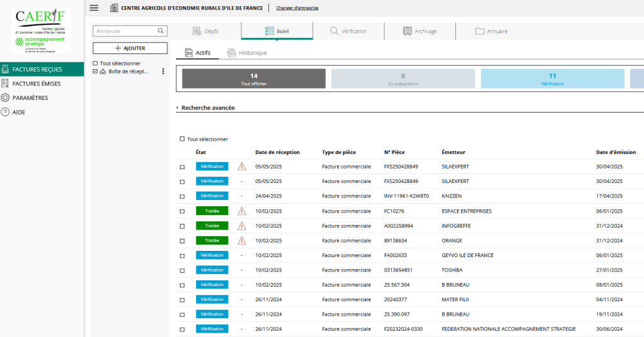
Task: Click the search magnifier icon
Action: click(161, 31)
